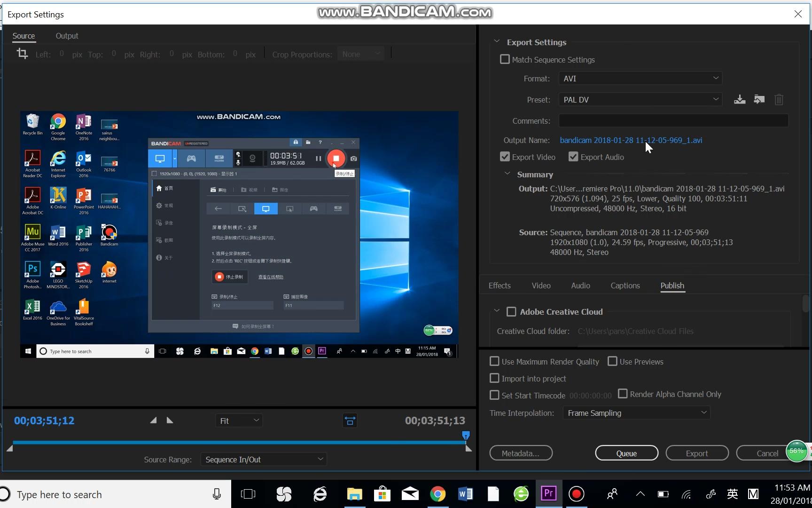Image resolution: width=812 pixels, height=508 pixels.
Task: Open Word from the taskbar
Action: coord(465,494)
